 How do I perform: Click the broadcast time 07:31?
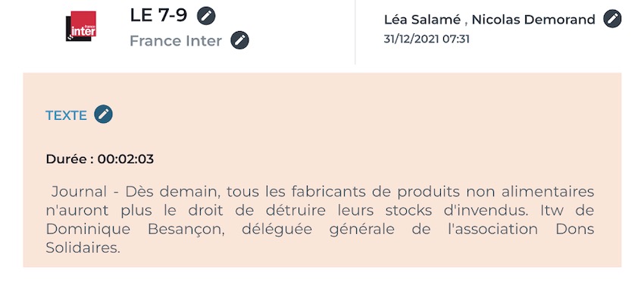click(455, 39)
